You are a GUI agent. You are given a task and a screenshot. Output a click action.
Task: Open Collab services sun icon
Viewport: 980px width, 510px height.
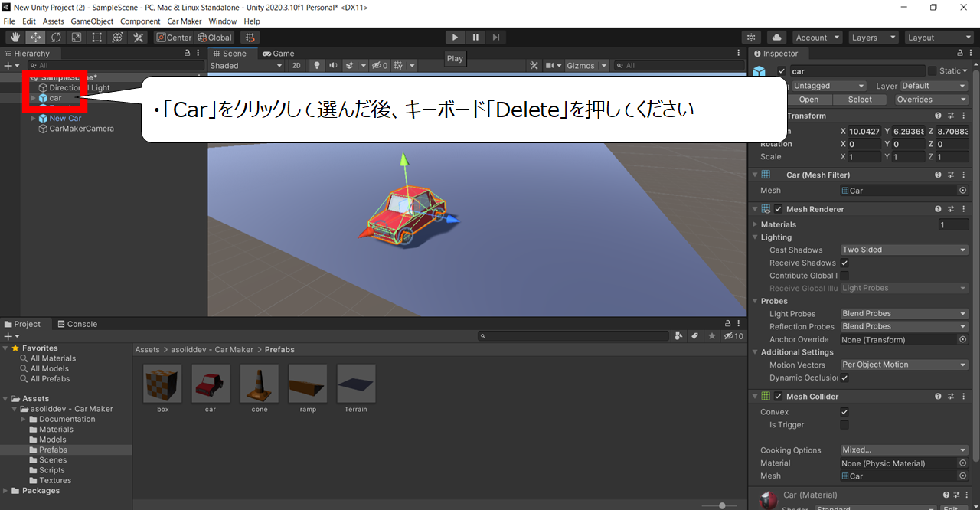752,38
